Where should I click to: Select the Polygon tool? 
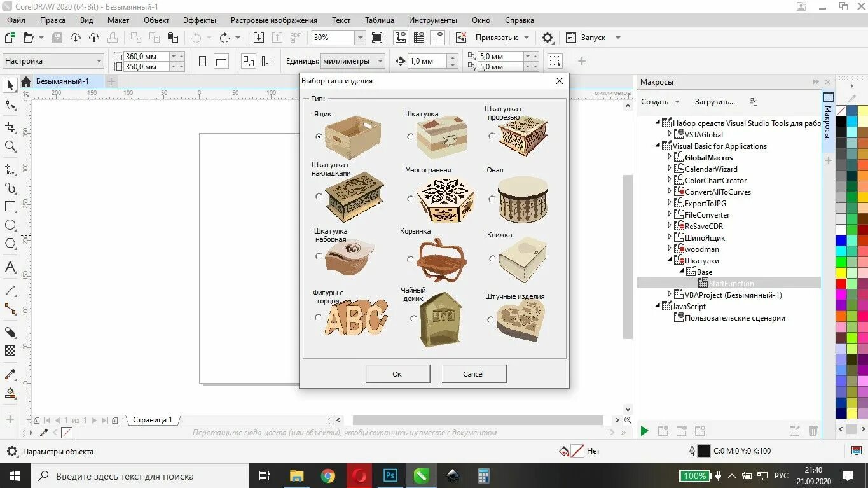click(10, 243)
